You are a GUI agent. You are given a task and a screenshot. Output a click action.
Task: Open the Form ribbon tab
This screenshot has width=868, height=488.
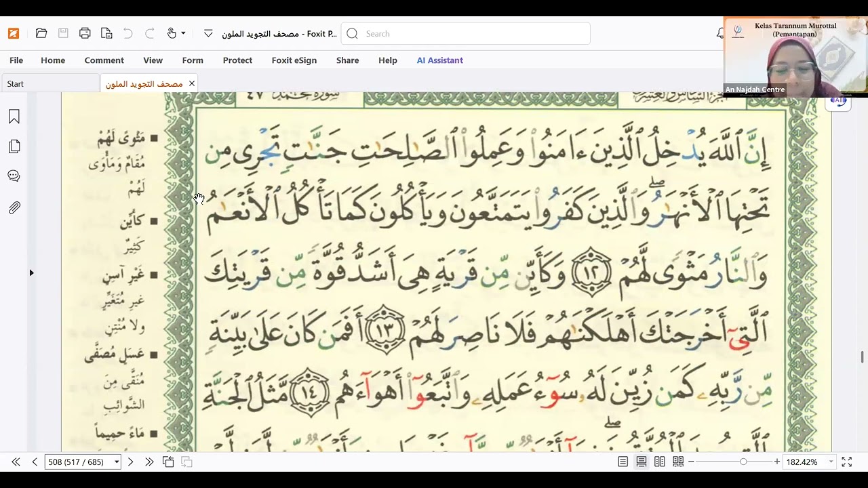[x=193, y=60]
